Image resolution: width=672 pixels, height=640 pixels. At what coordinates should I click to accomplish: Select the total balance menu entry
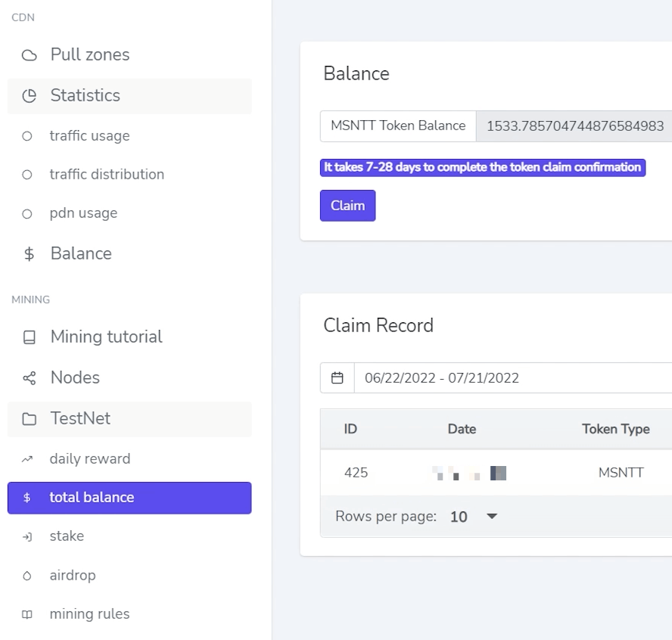click(x=129, y=498)
